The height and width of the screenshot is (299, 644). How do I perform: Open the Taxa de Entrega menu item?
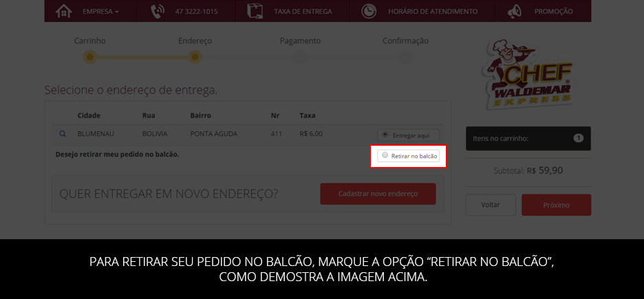click(303, 12)
